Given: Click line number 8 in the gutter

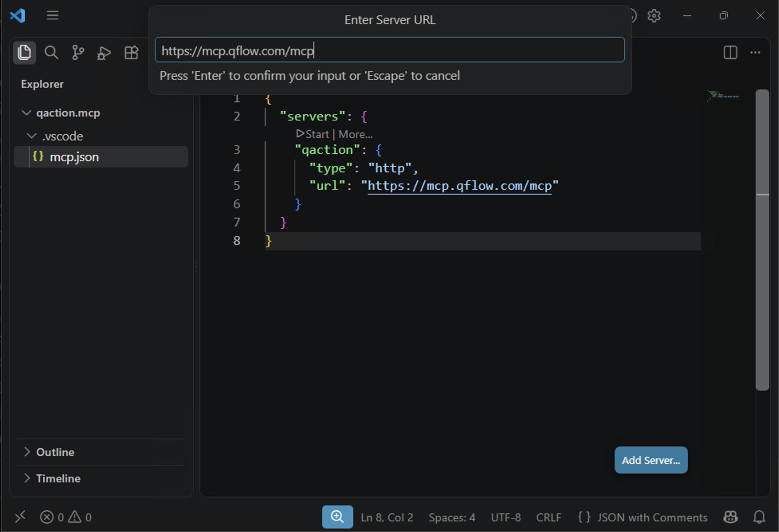Looking at the screenshot, I should click(237, 241).
